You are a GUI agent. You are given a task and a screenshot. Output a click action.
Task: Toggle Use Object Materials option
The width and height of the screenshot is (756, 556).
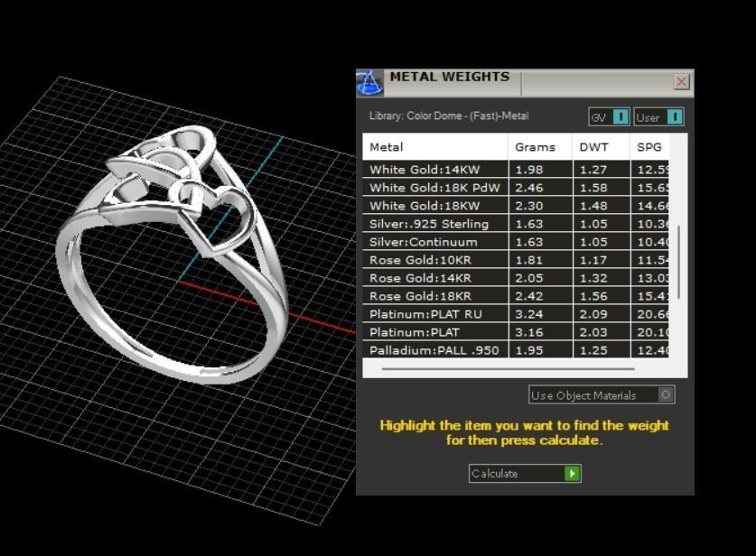click(x=602, y=395)
